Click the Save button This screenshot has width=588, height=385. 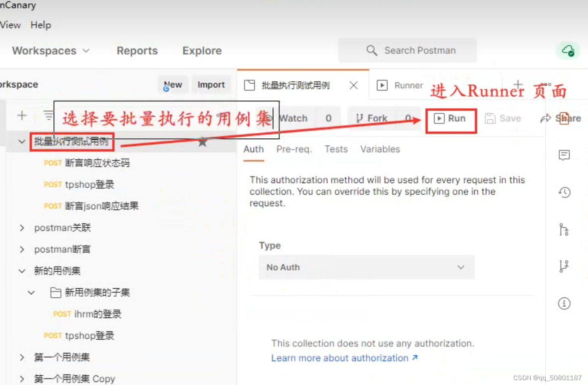[x=503, y=119]
